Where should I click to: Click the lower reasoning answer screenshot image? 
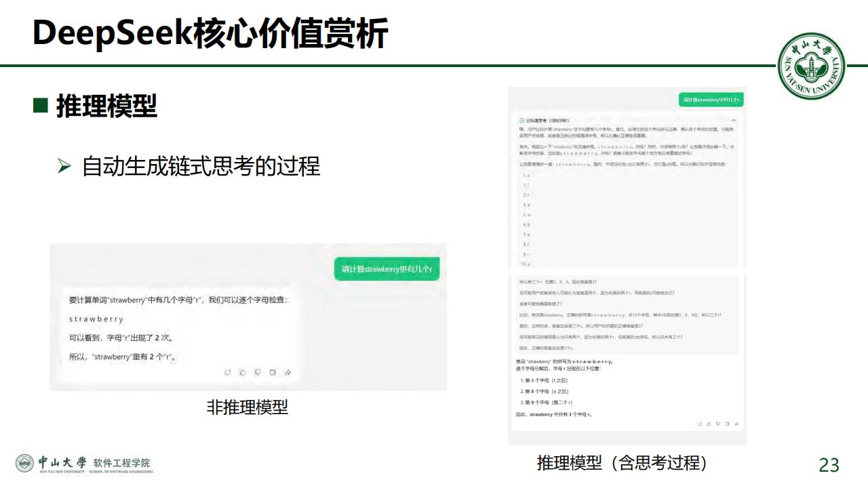pos(627,359)
